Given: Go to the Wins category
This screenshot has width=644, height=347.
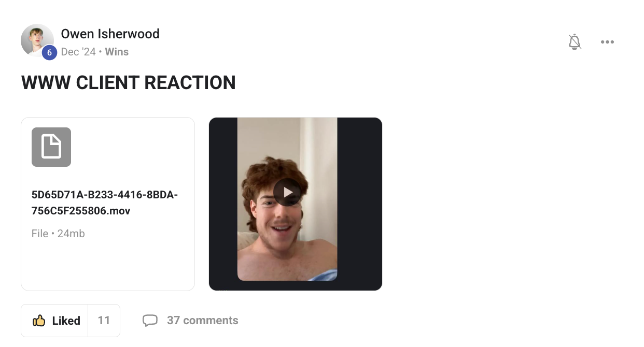Looking at the screenshot, I should [117, 52].
